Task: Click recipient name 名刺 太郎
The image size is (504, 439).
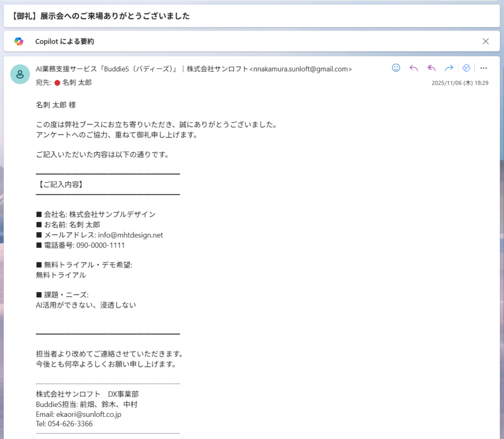Action: [x=77, y=83]
